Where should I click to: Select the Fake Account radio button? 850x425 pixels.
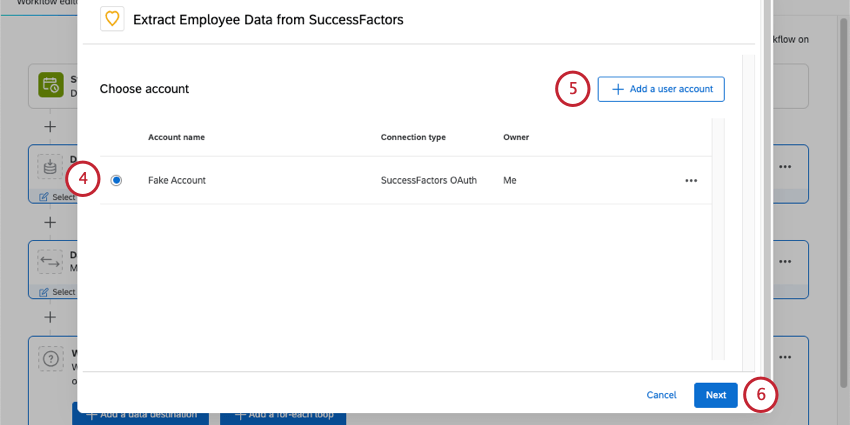[117, 180]
